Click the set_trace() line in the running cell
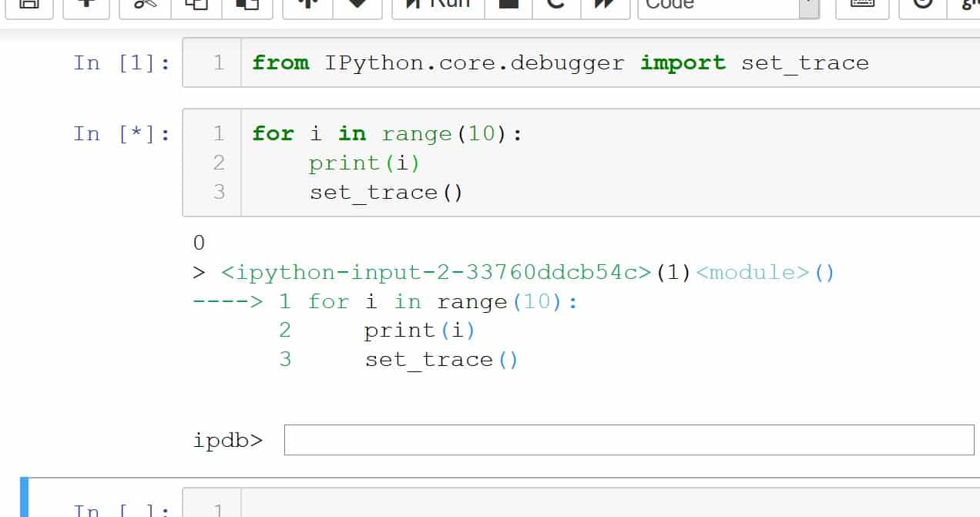This screenshot has width=980, height=517. coord(386,192)
